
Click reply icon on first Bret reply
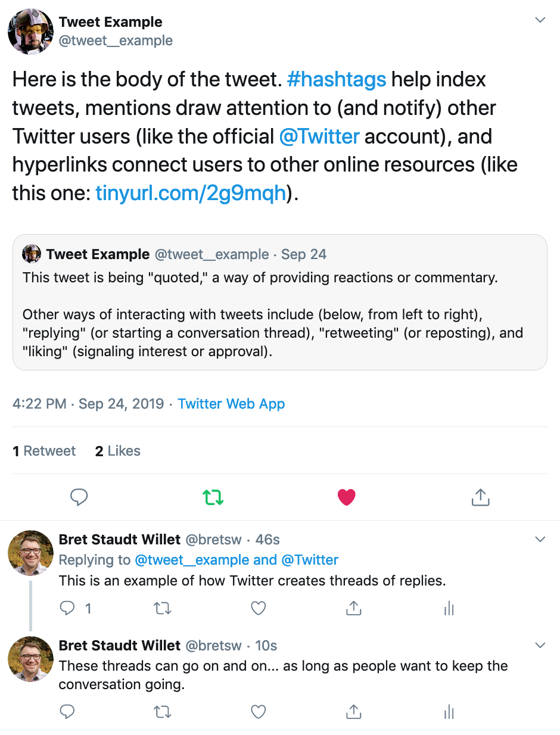coord(68,608)
